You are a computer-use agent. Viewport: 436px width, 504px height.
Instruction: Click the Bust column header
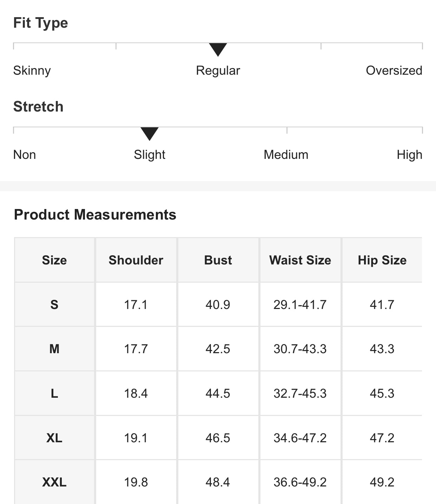click(218, 260)
